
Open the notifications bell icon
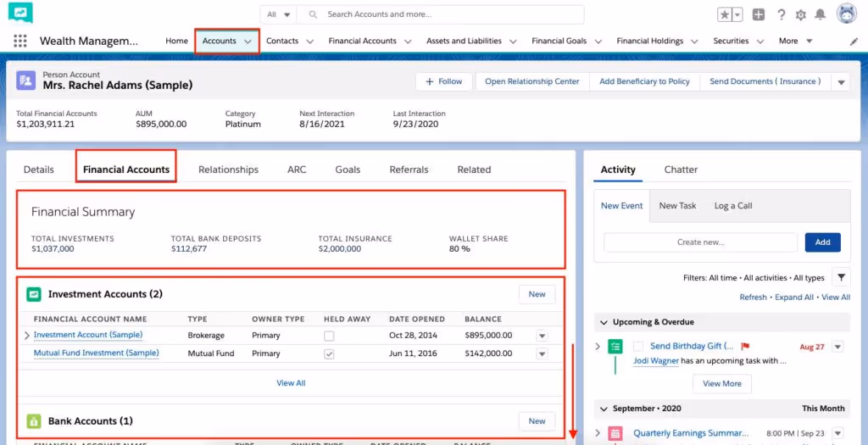[x=821, y=15]
